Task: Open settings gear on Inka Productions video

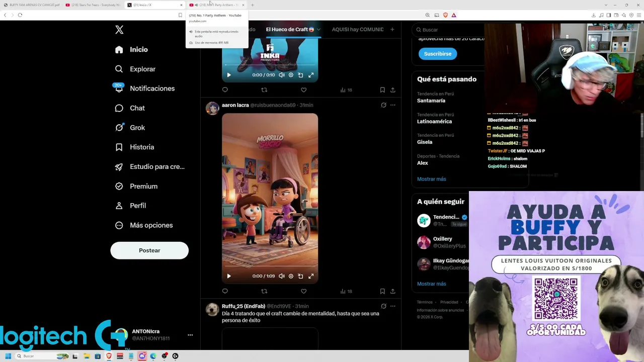Action: tap(291, 75)
